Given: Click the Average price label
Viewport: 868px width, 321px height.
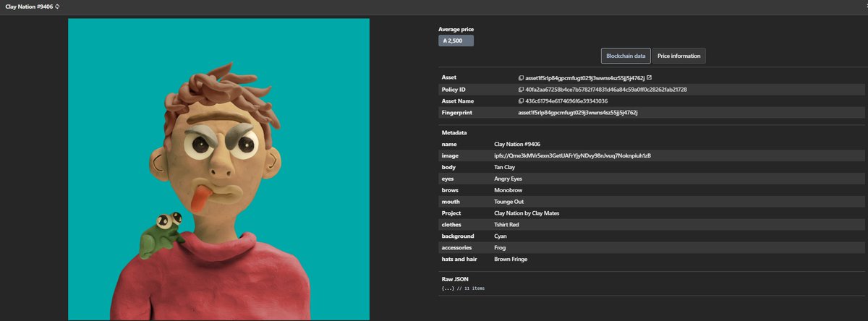Looking at the screenshot, I should [x=456, y=29].
